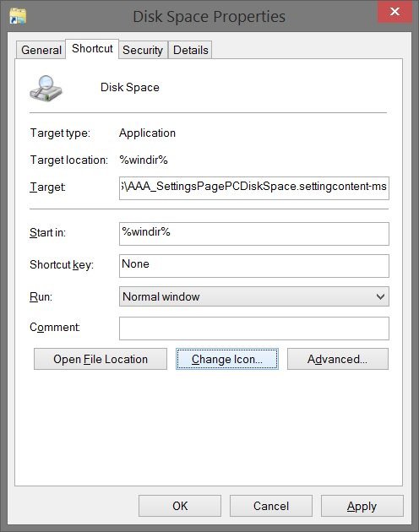Expand the Run dropdown arrow
The image size is (419, 532).
tap(381, 296)
